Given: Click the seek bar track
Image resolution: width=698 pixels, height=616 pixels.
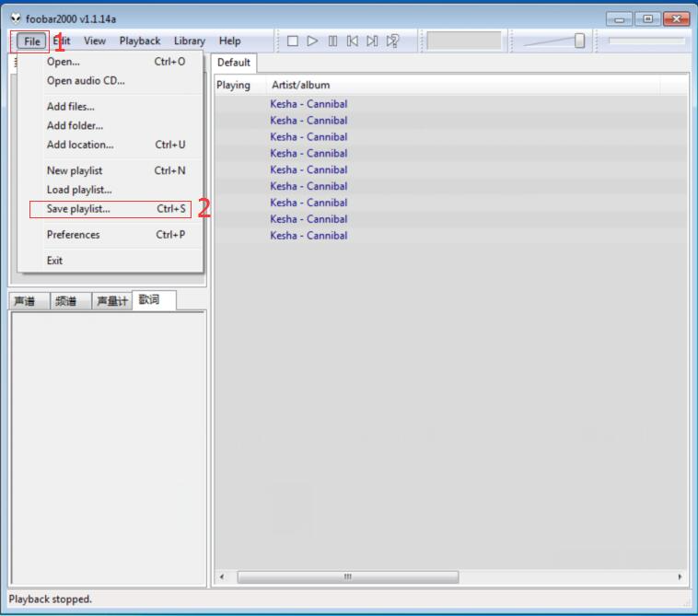Looking at the screenshot, I should point(646,41).
